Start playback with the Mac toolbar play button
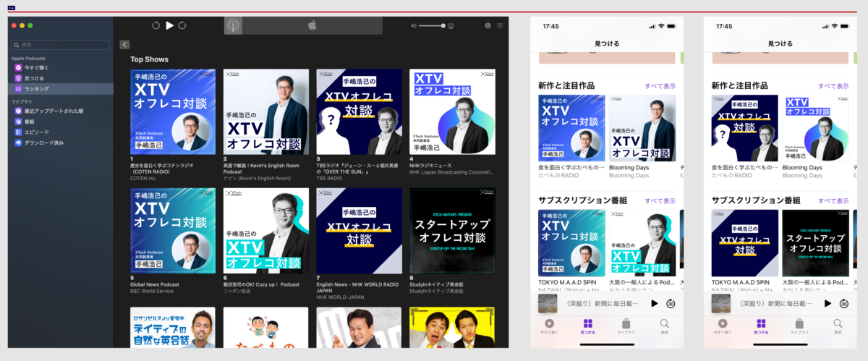The image size is (868, 361). [169, 25]
